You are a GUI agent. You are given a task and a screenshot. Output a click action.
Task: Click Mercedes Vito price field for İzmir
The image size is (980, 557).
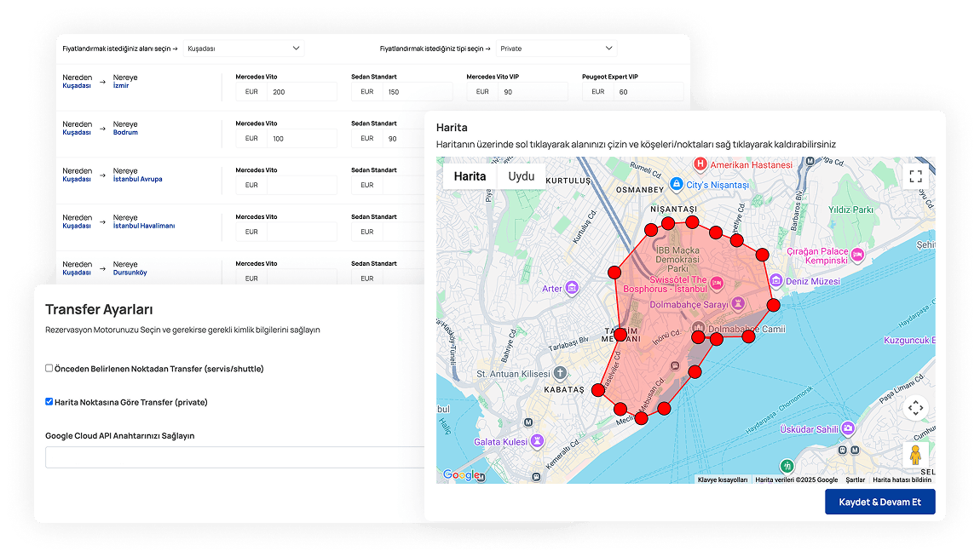tap(302, 92)
